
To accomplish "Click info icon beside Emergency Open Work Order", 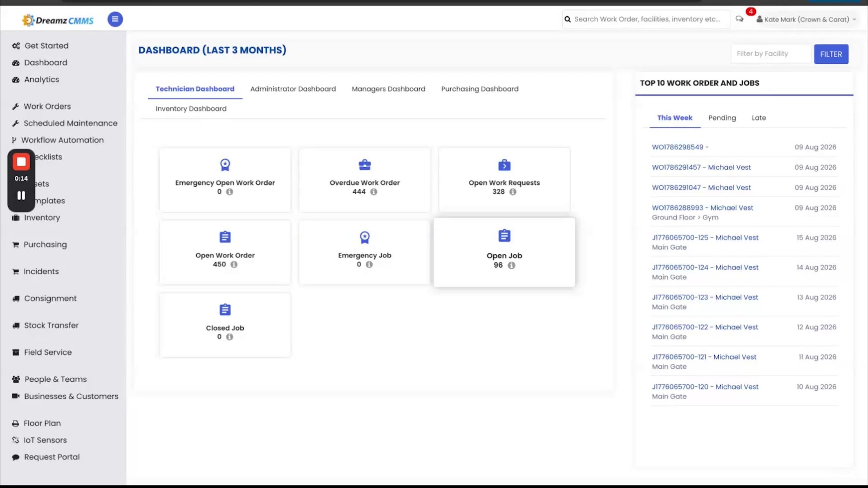I will (x=229, y=192).
